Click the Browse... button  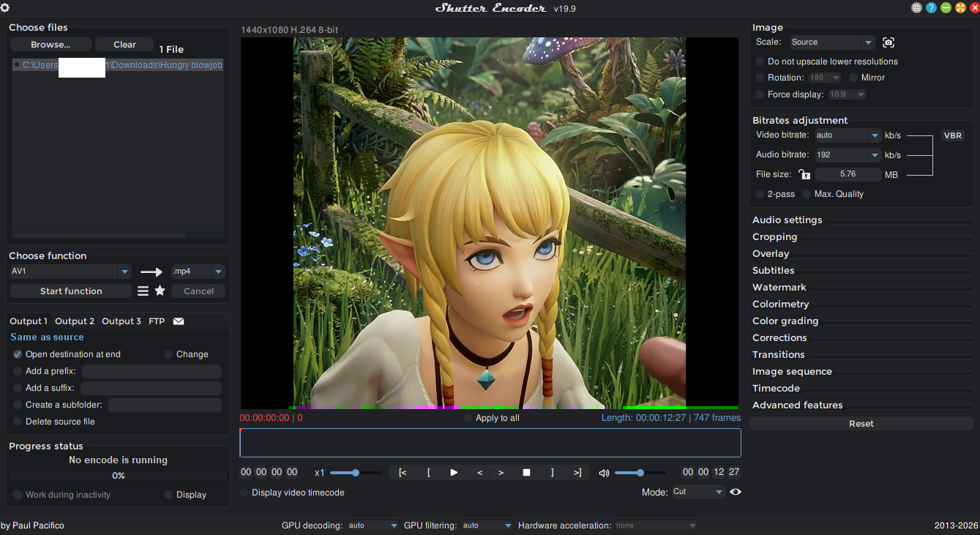[x=51, y=45]
